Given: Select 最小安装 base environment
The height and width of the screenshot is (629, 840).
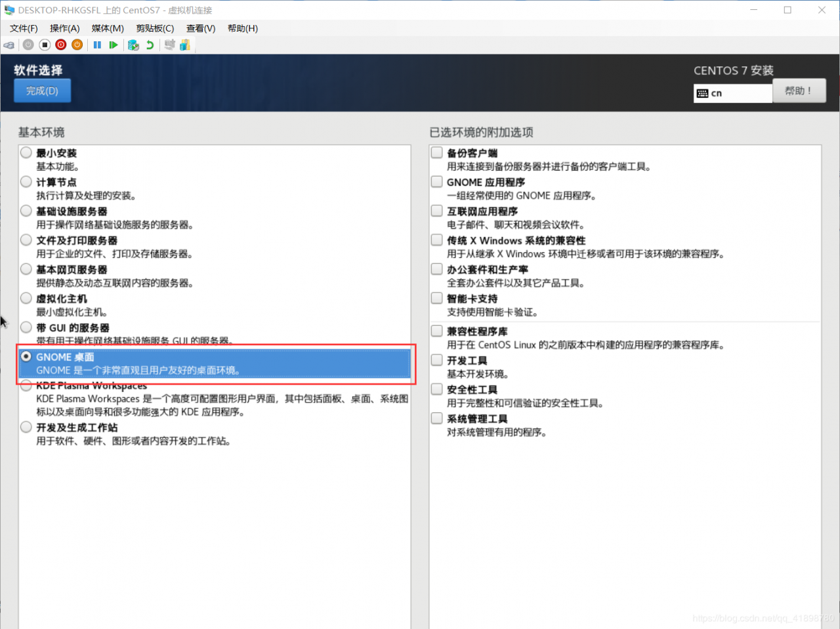Looking at the screenshot, I should (26, 152).
